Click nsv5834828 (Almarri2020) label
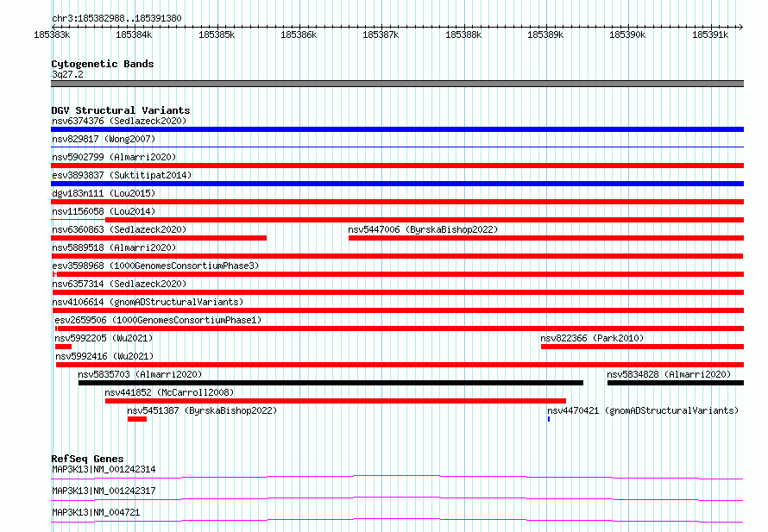768x532 pixels. tap(669, 374)
